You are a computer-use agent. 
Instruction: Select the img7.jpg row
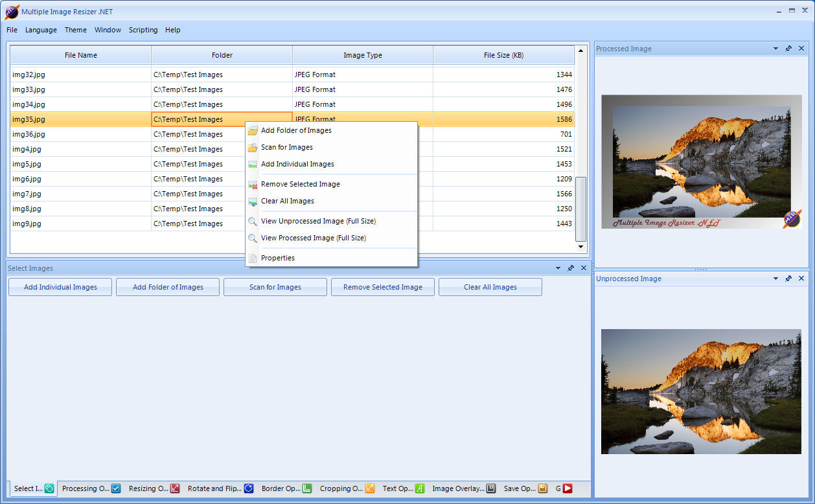click(x=292, y=194)
